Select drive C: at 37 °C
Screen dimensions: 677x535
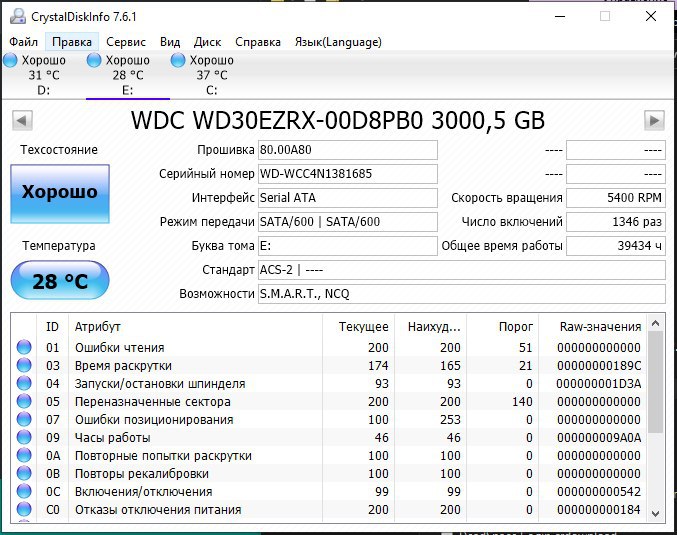tap(212, 75)
